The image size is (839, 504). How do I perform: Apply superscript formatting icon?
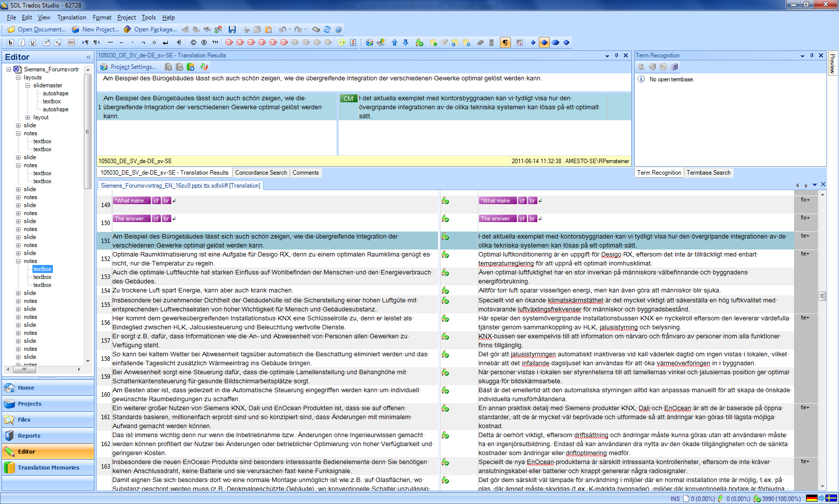click(46, 42)
